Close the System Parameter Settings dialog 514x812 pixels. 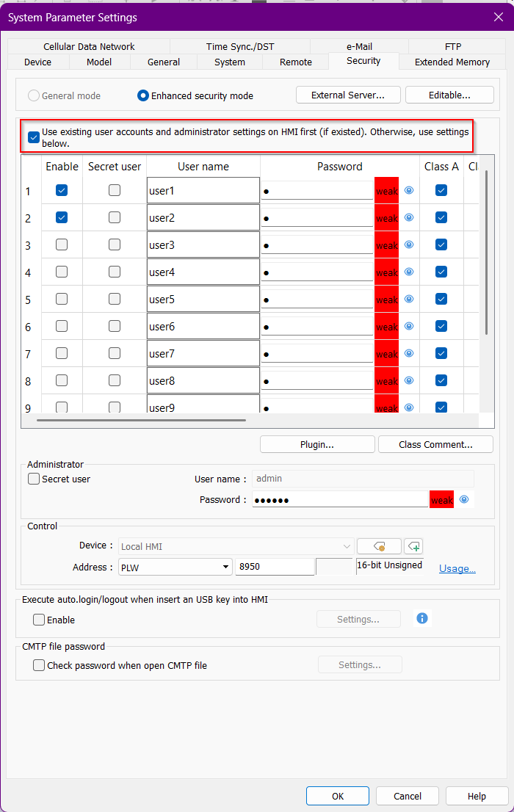point(498,17)
